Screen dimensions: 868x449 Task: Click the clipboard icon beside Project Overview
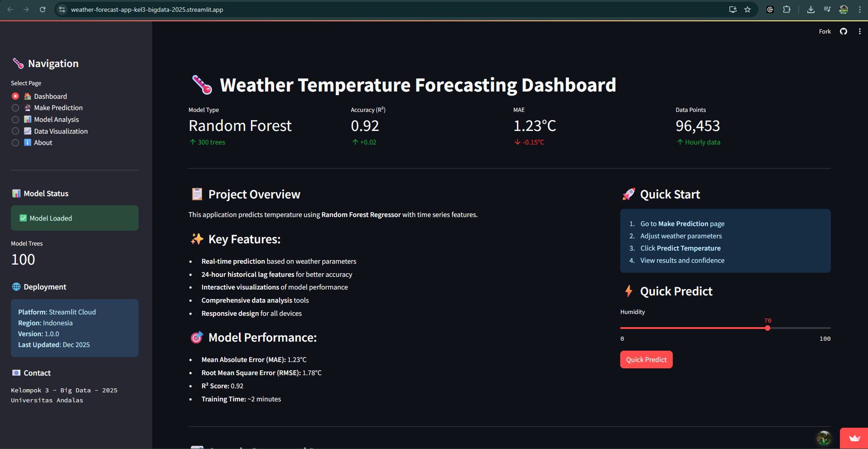pyautogui.click(x=197, y=194)
